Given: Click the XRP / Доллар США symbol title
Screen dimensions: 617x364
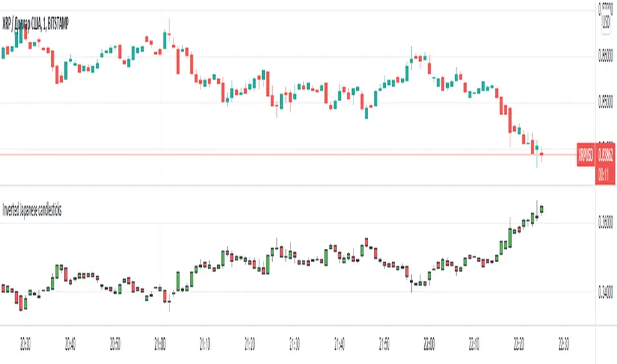Looking at the screenshot, I should tap(37, 23).
